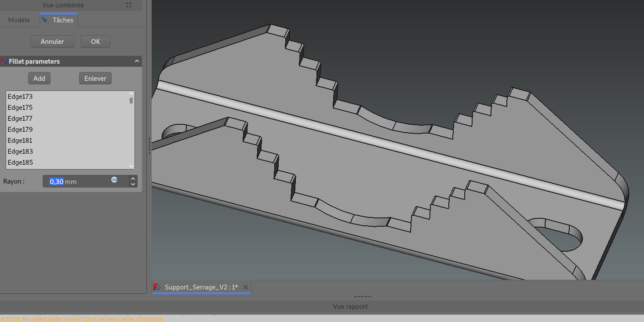Decrease the Rayon value with down arrow
This screenshot has width=644, height=322.
[133, 185]
